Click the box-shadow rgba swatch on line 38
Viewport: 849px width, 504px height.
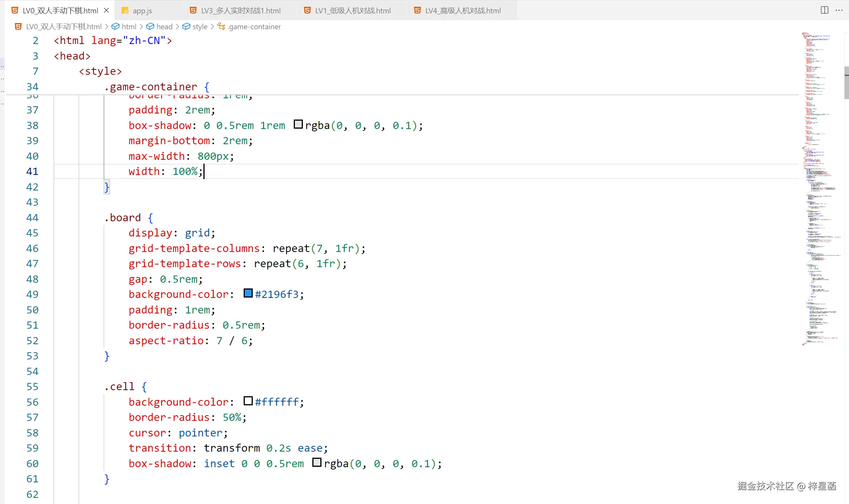pos(298,124)
